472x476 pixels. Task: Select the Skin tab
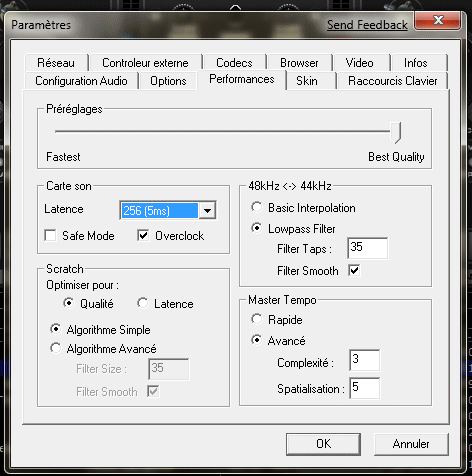(x=307, y=81)
